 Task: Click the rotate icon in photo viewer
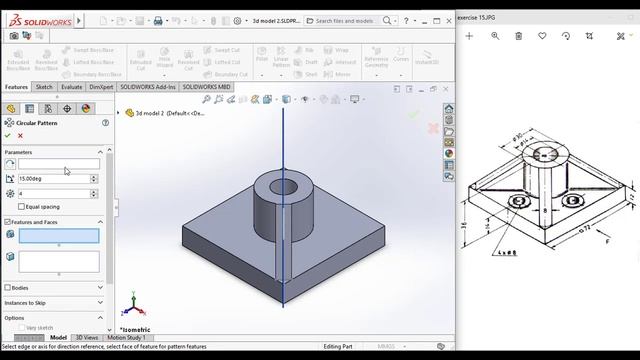tap(566, 36)
